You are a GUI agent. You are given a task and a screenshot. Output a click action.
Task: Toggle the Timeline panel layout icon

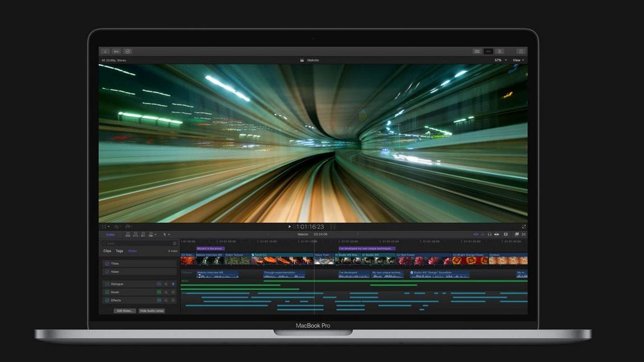[489, 51]
